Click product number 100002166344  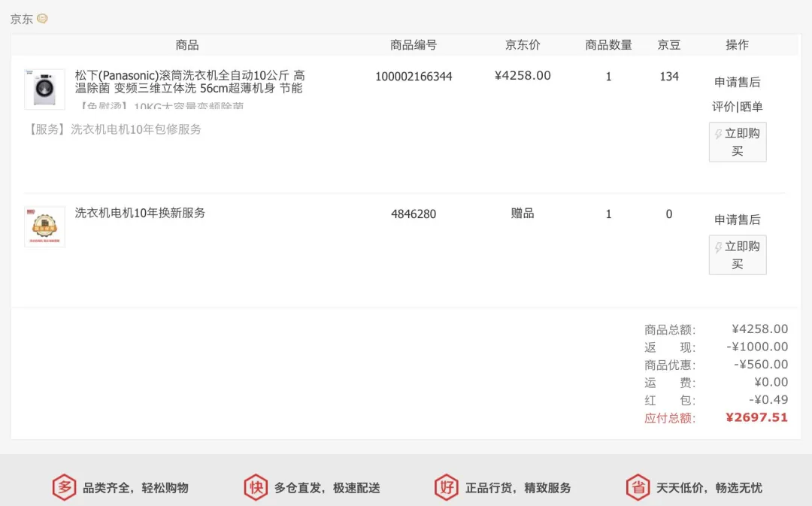click(414, 77)
